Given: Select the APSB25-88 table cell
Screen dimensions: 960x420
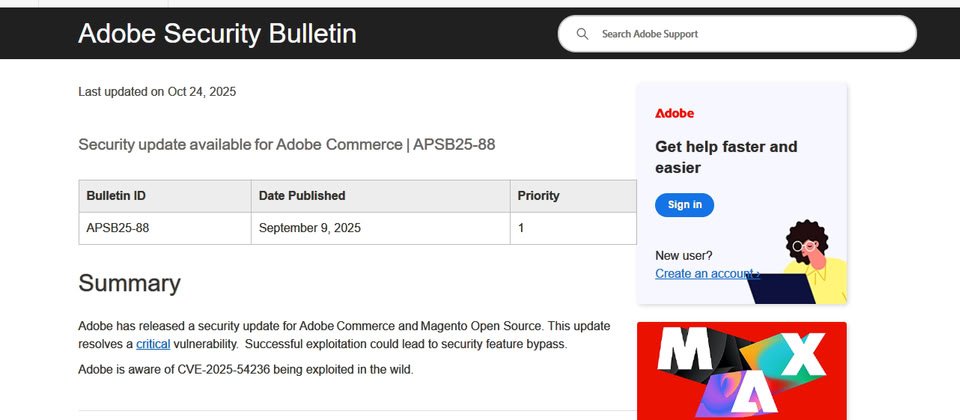Looking at the screenshot, I should click(x=118, y=228).
